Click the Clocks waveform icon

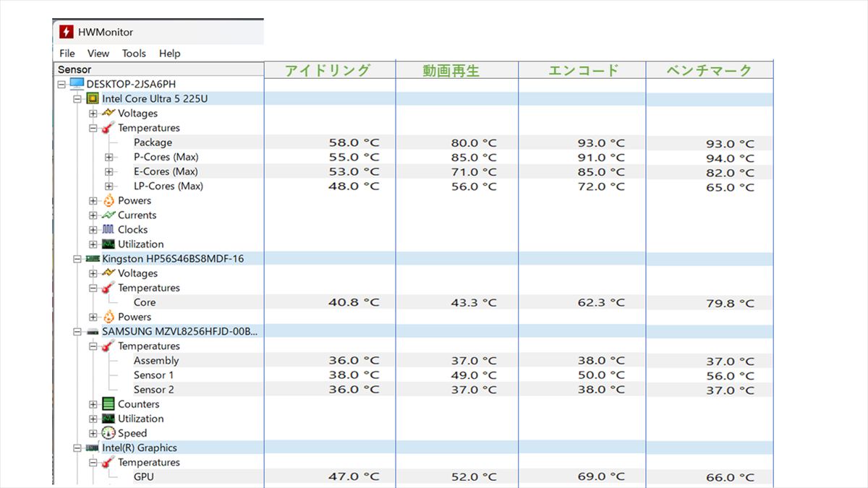[x=109, y=229]
